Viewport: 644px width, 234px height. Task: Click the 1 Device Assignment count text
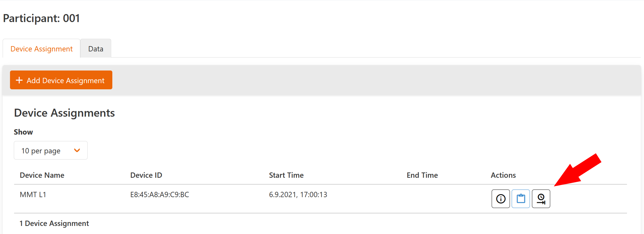54,223
